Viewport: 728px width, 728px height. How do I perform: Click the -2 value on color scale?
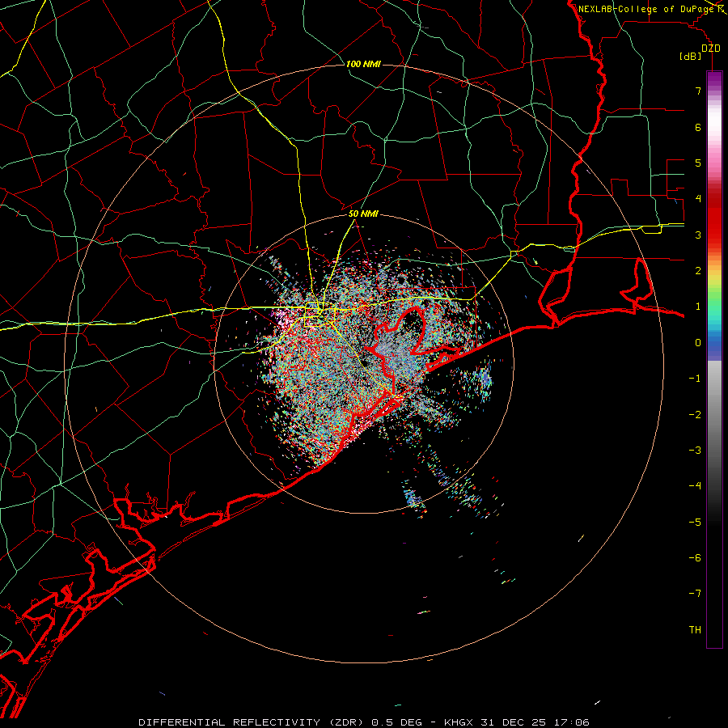coord(695,415)
